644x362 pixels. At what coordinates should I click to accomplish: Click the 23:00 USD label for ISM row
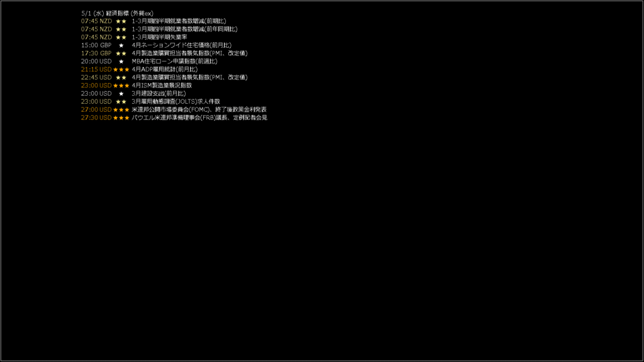tap(96, 85)
